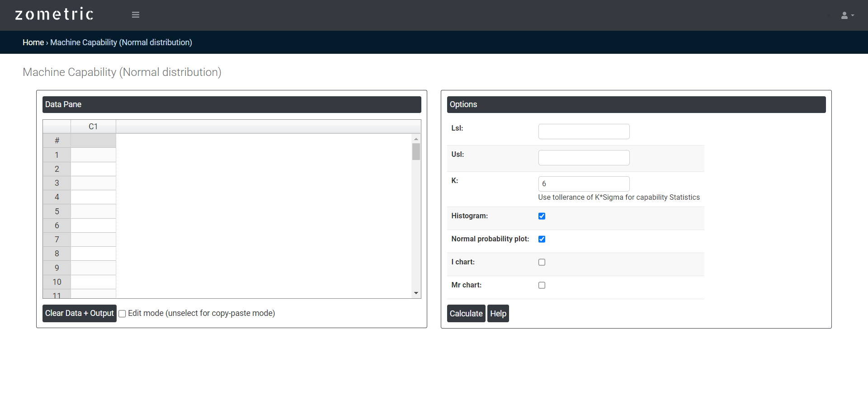Click the zometric logo

click(54, 14)
